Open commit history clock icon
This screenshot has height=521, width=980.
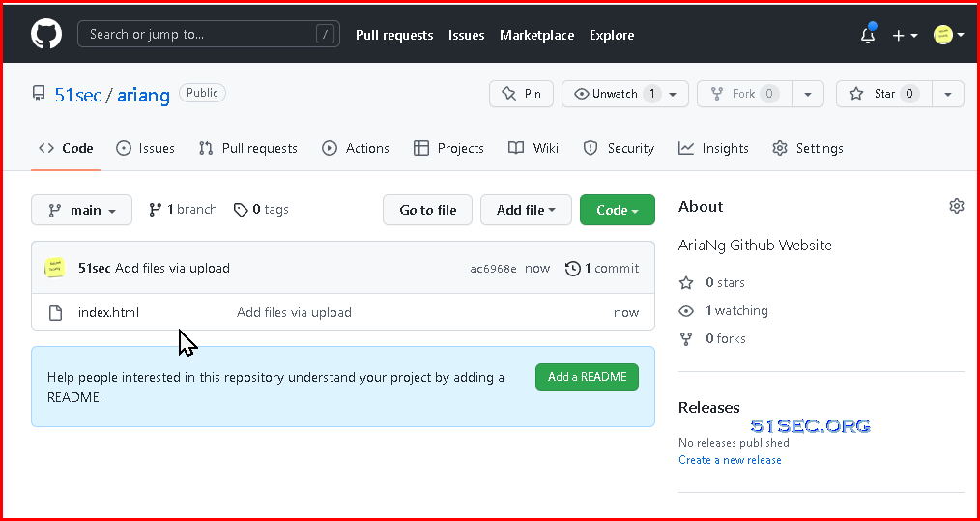pos(572,269)
